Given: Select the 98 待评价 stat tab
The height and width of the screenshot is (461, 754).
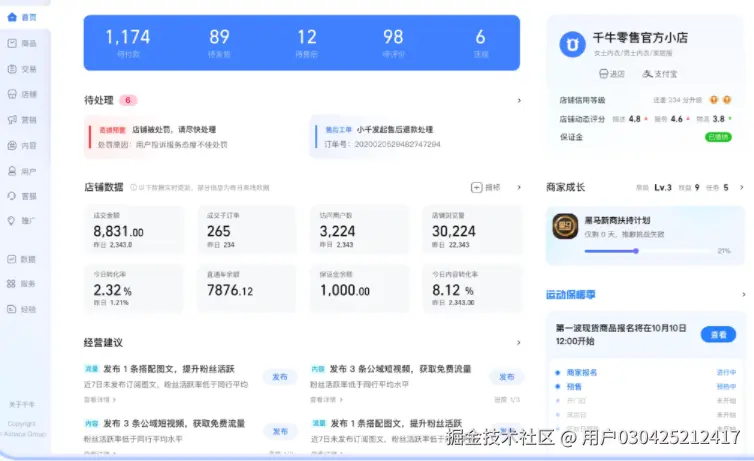Looking at the screenshot, I should coord(393,43).
